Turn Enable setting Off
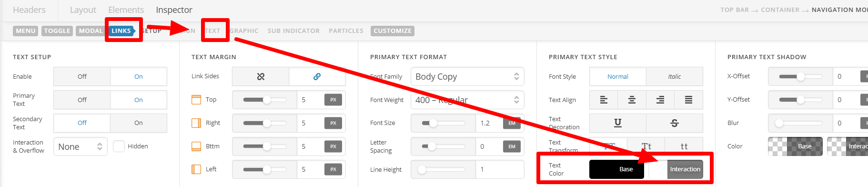 pos(82,76)
